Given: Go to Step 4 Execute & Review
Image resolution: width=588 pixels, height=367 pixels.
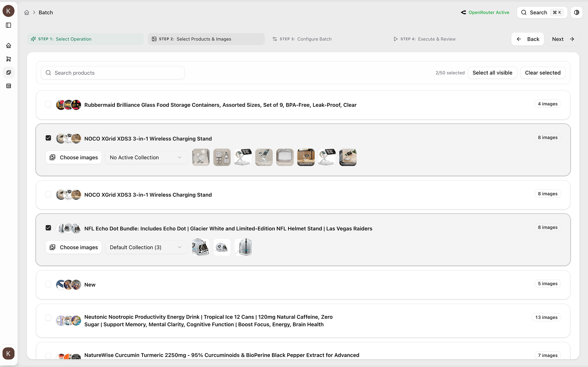Looking at the screenshot, I should pyautogui.click(x=425, y=39).
